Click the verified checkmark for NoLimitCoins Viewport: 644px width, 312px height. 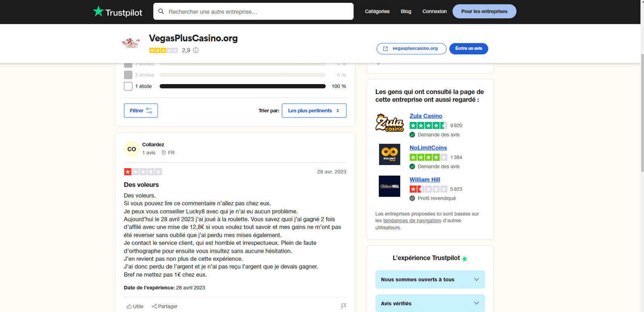point(412,167)
